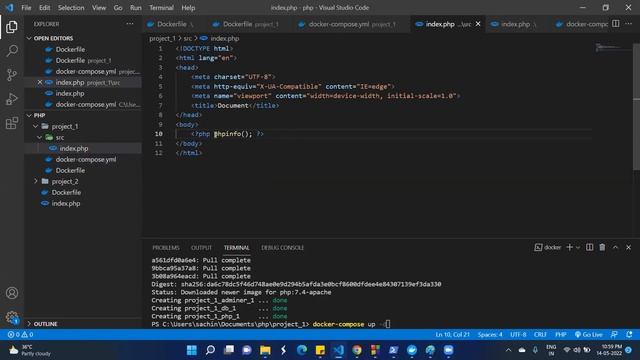Open the Accounts menu icon
Screen dimensions: 640x360
12,293
